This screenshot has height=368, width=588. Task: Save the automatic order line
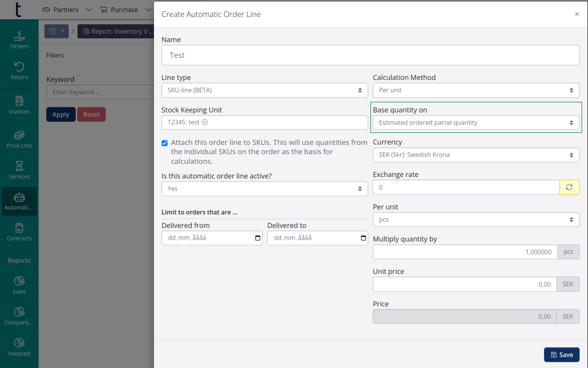(562, 354)
